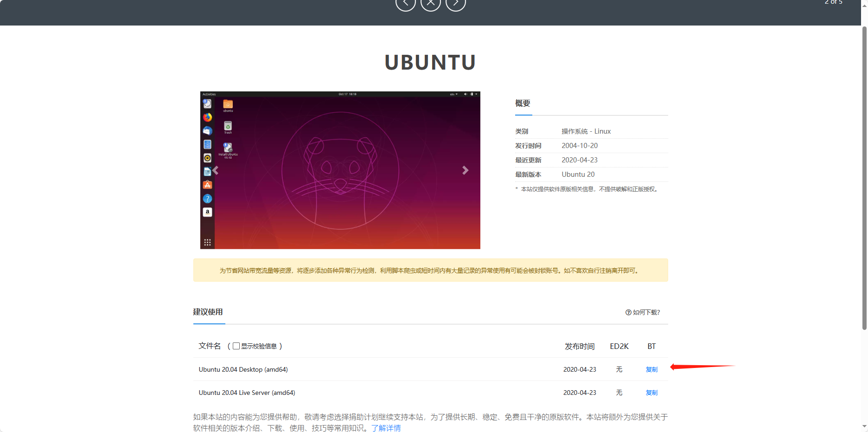This screenshot has height=432, width=868.
Task: Click file name Ubuntu 20.04 Desktop (amd64)
Action: click(x=243, y=369)
